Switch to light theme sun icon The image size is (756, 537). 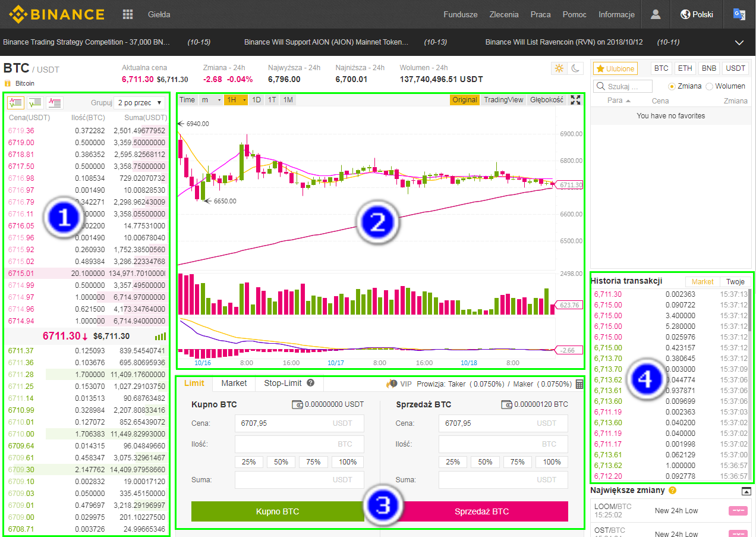tap(559, 68)
